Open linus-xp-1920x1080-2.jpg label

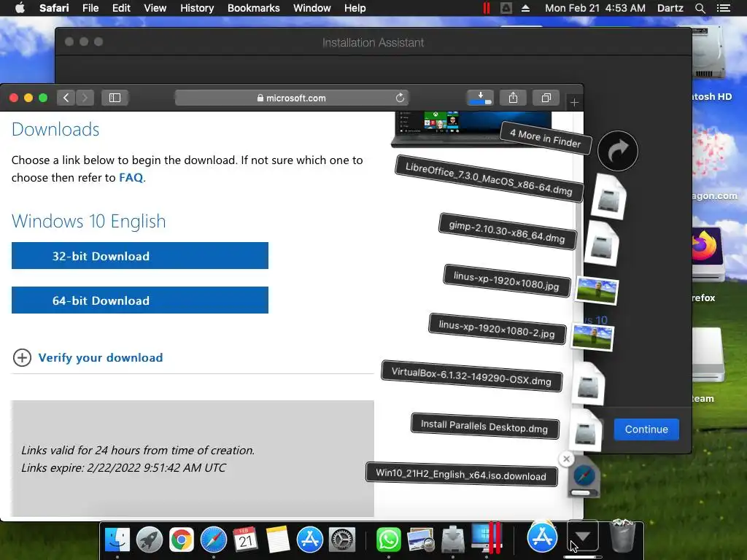coord(497,329)
